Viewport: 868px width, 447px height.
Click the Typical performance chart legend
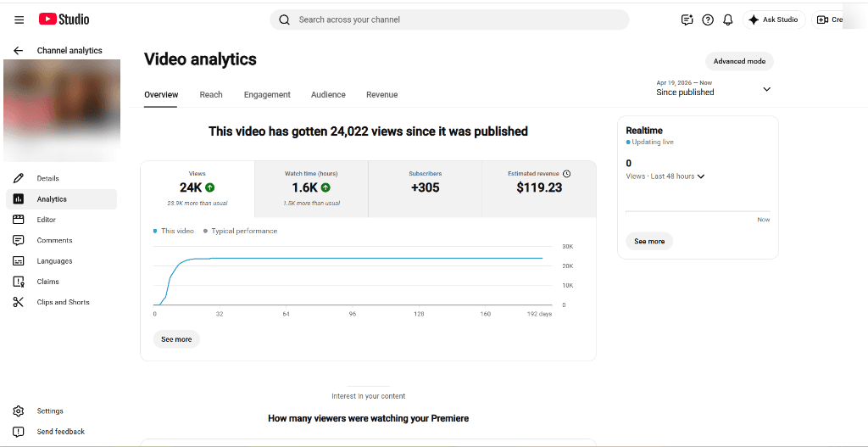click(240, 231)
